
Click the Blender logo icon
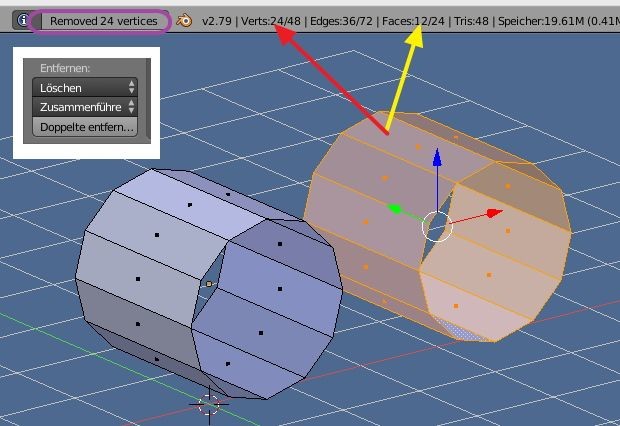coord(184,21)
